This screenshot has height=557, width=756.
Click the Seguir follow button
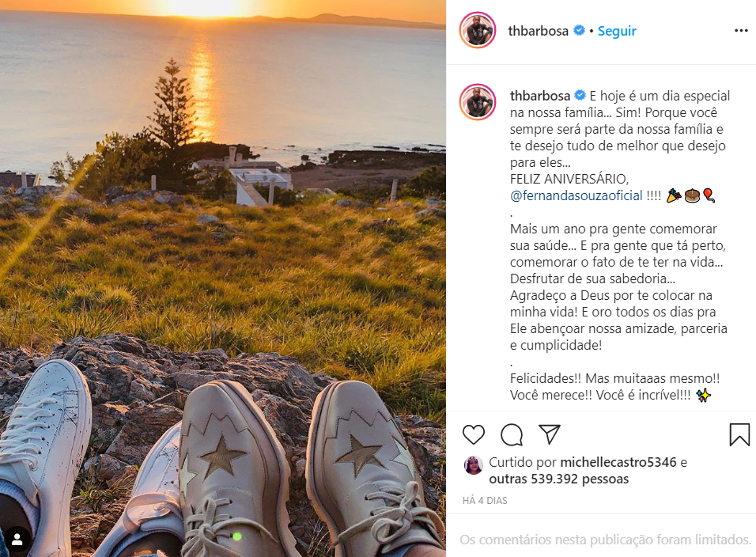(617, 31)
